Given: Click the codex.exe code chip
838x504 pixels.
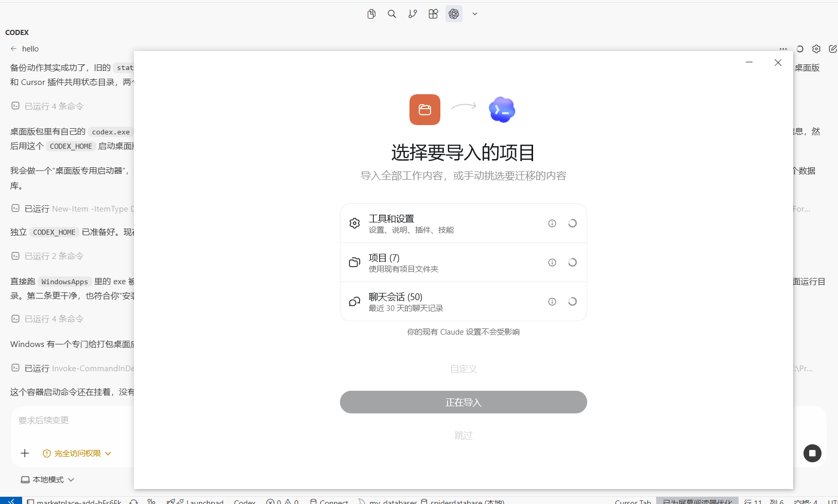Looking at the screenshot, I should [111, 132].
